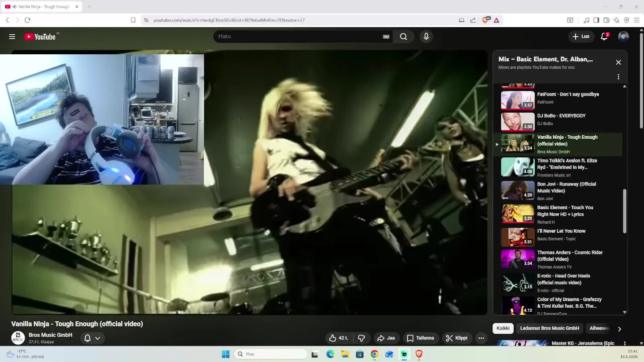The height and width of the screenshot is (362, 644).
Task: Open the browser main hamburger menu
Action: coord(636,20)
